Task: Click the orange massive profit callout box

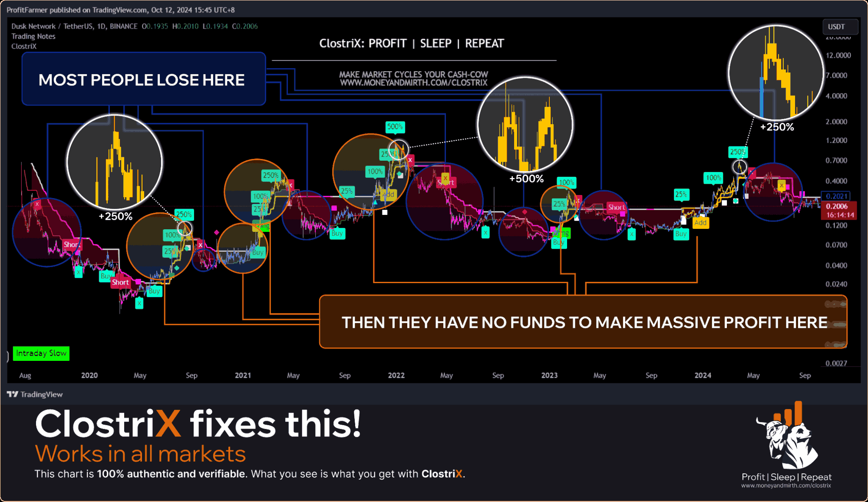Action: pos(583,322)
